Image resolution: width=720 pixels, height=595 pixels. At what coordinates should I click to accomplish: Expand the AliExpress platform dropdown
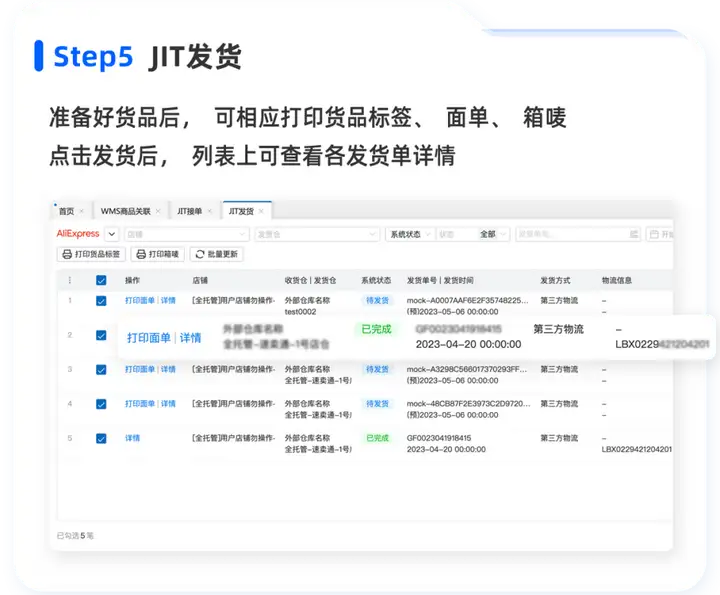click(x=112, y=234)
